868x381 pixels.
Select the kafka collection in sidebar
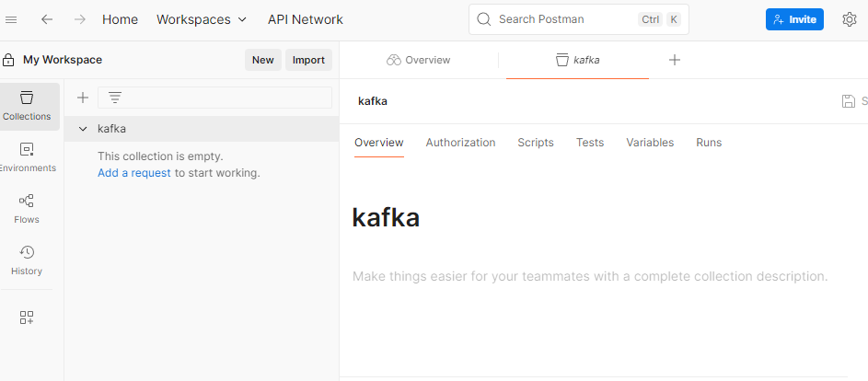point(202,129)
